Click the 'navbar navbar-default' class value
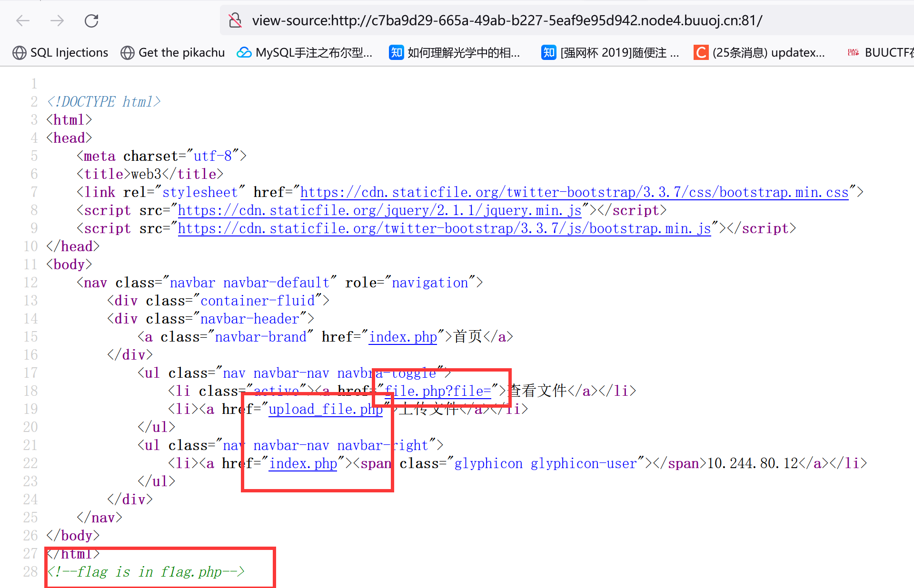The image size is (914, 588). point(249,283)
